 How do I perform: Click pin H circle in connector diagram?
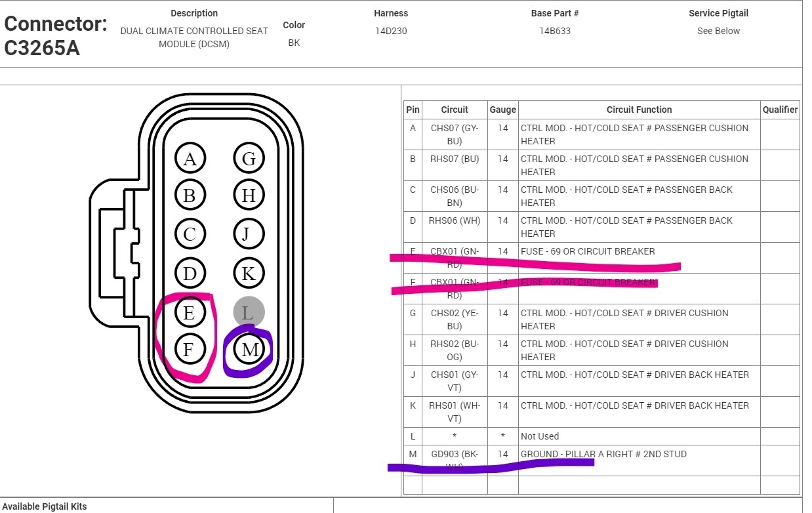pos(249,195)
